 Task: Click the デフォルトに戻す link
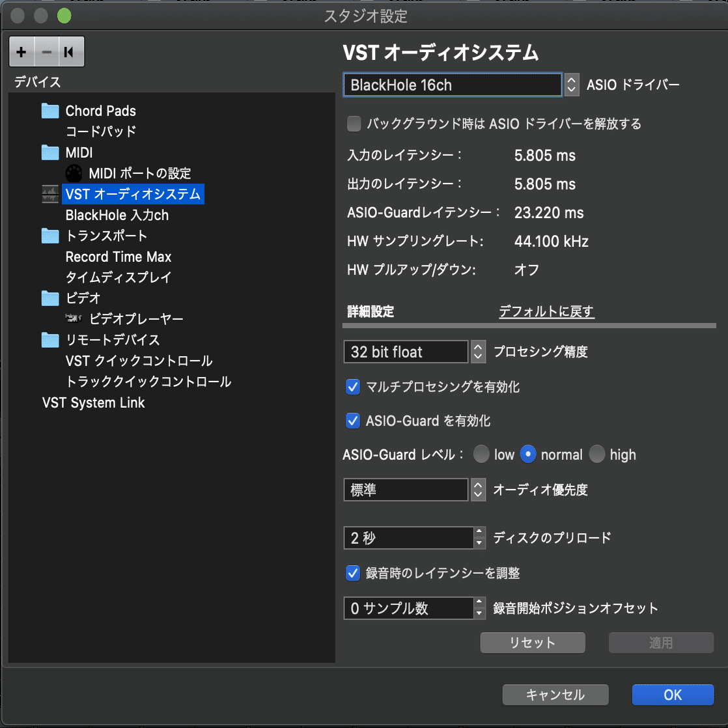coord(546,312)
